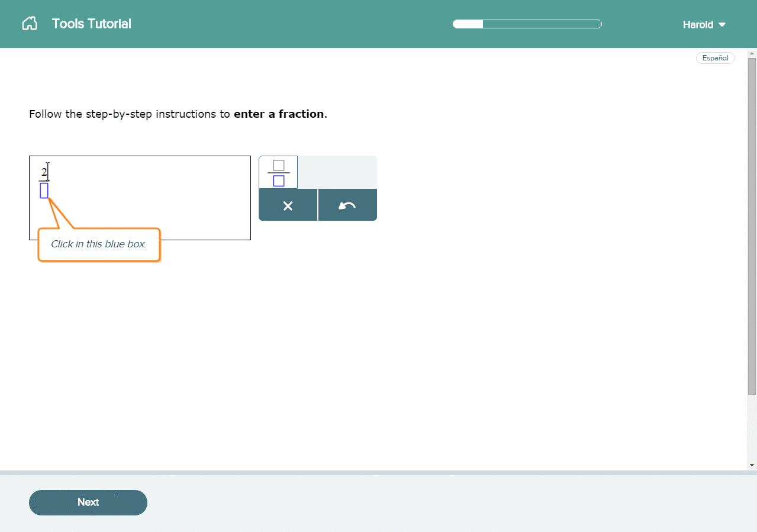Click the empty gray area of the tool palette

pyautogui.click(x=337, y=173)
